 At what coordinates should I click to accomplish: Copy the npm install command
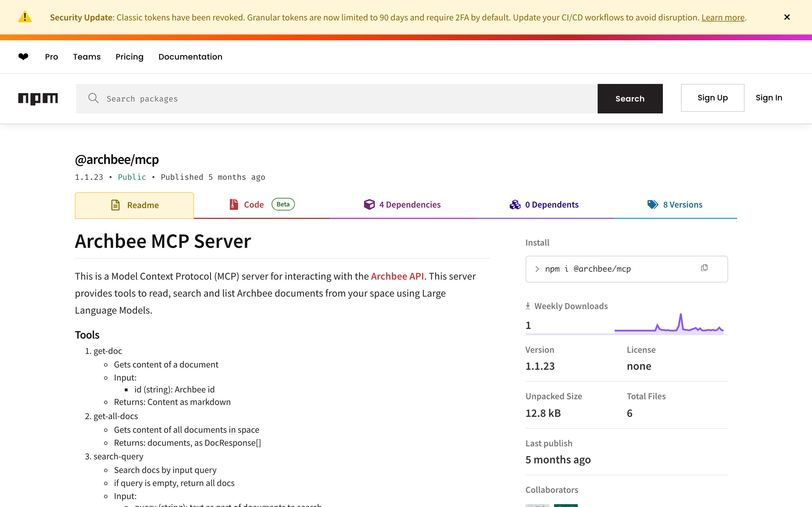pos(704,268)
